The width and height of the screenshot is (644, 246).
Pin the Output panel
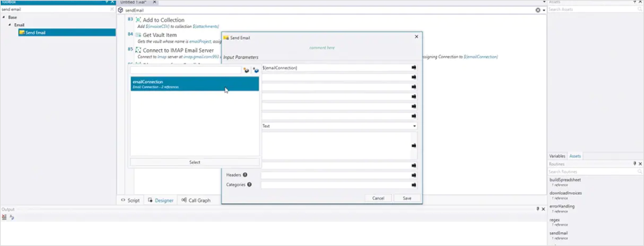coord(538,209)
